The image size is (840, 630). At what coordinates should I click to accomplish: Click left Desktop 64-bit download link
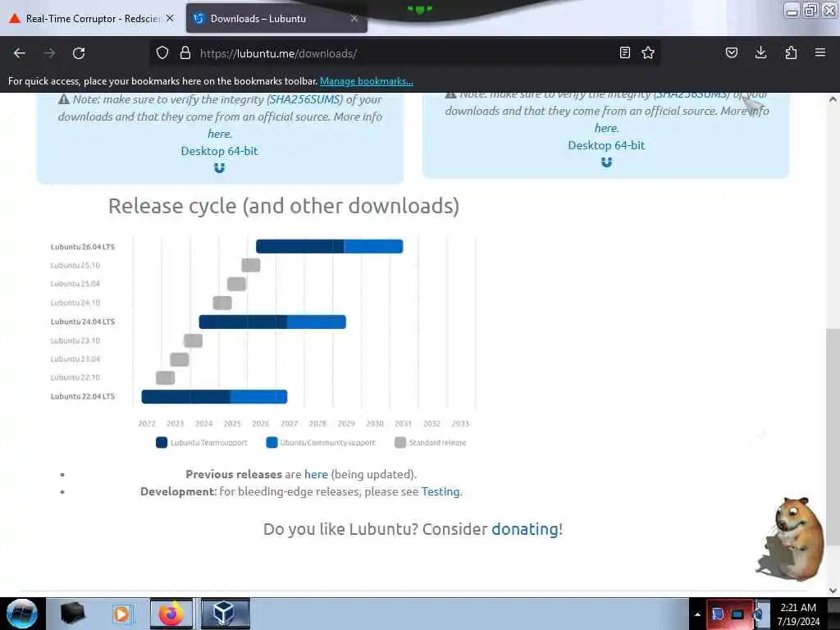click(x=220, y=151)
